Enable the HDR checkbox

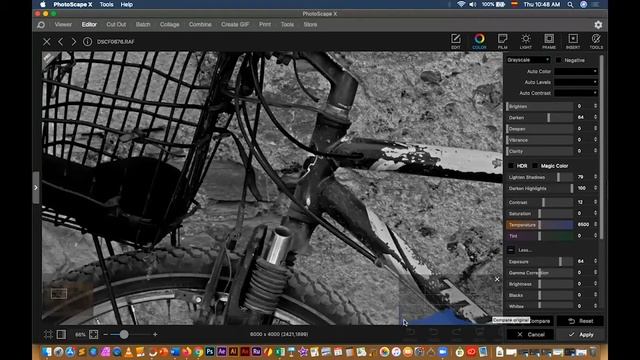pyautogui.click(x=511, y=166)
